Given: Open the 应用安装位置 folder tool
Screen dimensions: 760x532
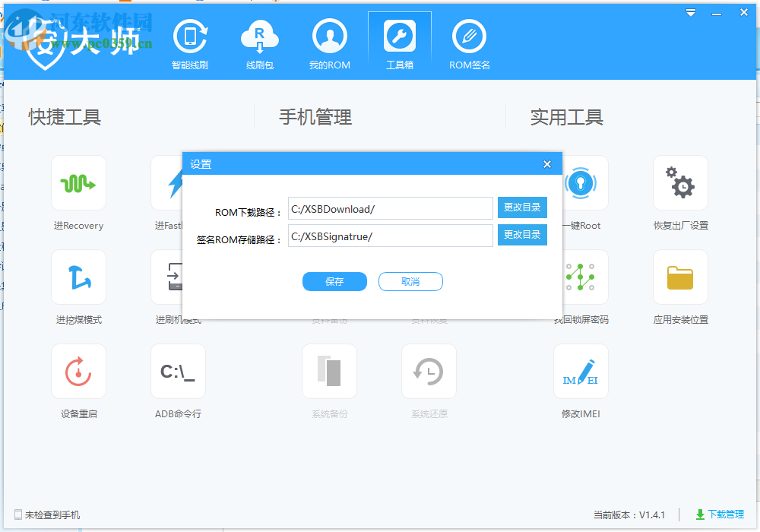Looking at the screenshot, I should click(680, 277).
